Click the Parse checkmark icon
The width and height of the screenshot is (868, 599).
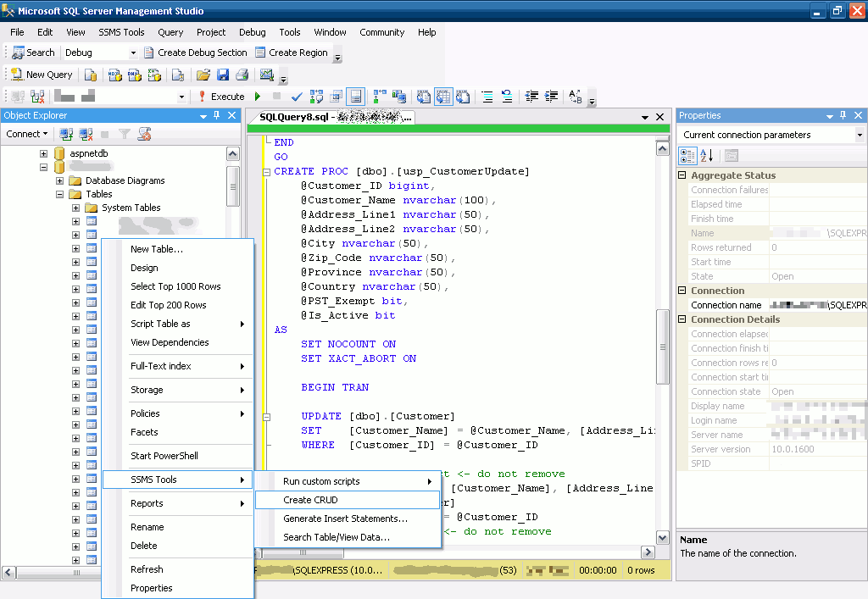[297, 97]
